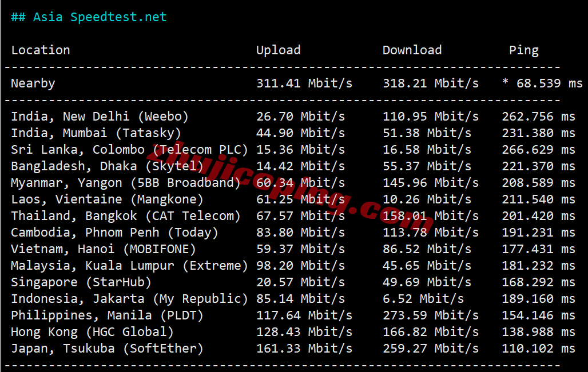Click "Myanmar, Yangon (5BB Broadband)" row

(126, 183)
